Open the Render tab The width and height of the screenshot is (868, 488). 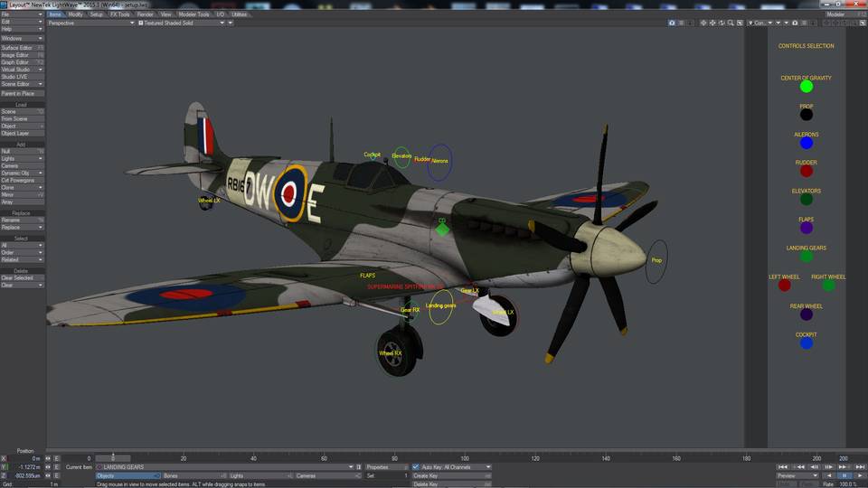pyautogui.click(x=145, y=14)
